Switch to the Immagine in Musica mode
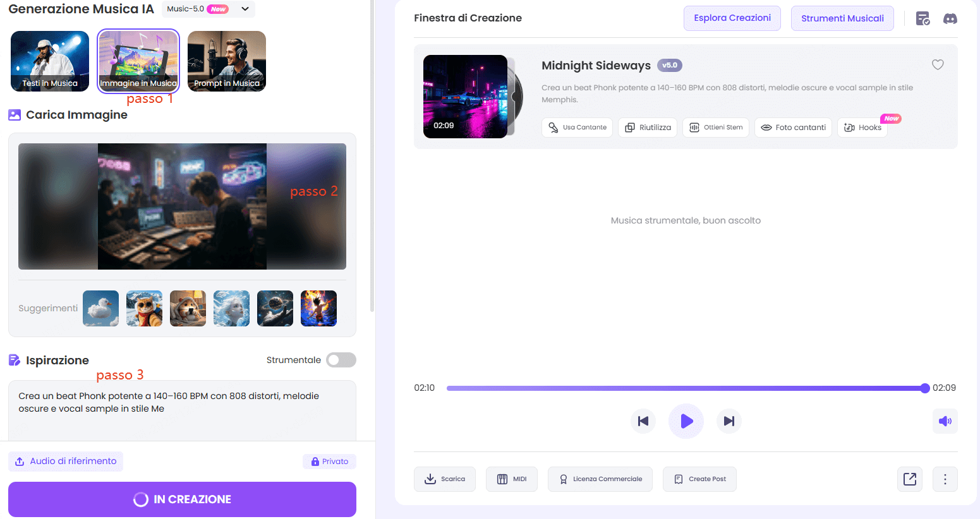980x519 pixels. click(138, 61)
